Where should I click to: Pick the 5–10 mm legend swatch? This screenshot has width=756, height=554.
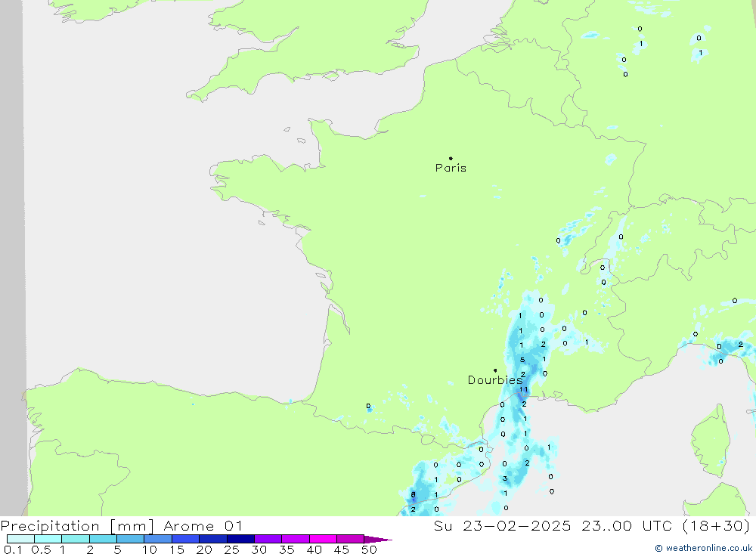tap(130, 539)
